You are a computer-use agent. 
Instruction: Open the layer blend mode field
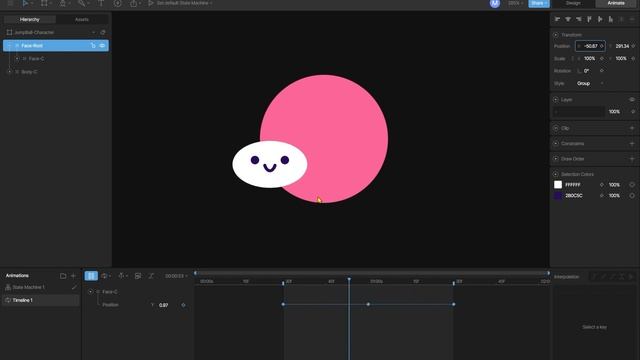(x=579, y=112)
